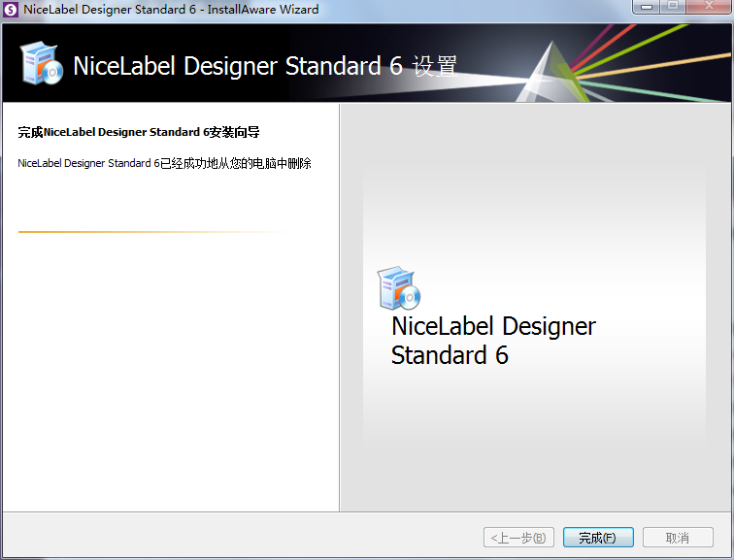Screen dimensions: 734x560
Task: Click the 完成(F) finish button
Action: point(598,538)
